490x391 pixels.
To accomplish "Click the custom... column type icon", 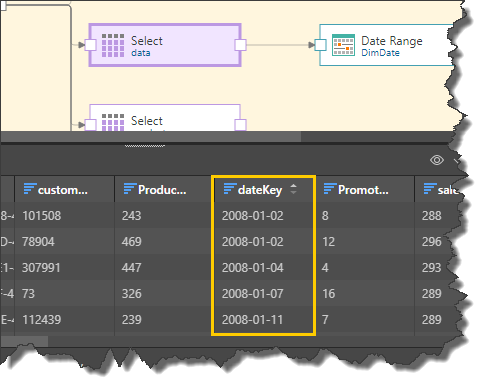I will pos(30,189).
